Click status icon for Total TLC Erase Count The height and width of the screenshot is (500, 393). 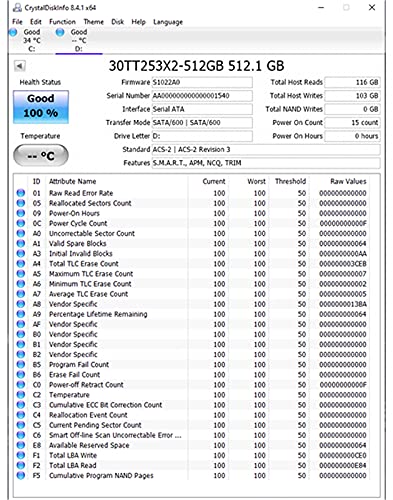pos(21,263)
